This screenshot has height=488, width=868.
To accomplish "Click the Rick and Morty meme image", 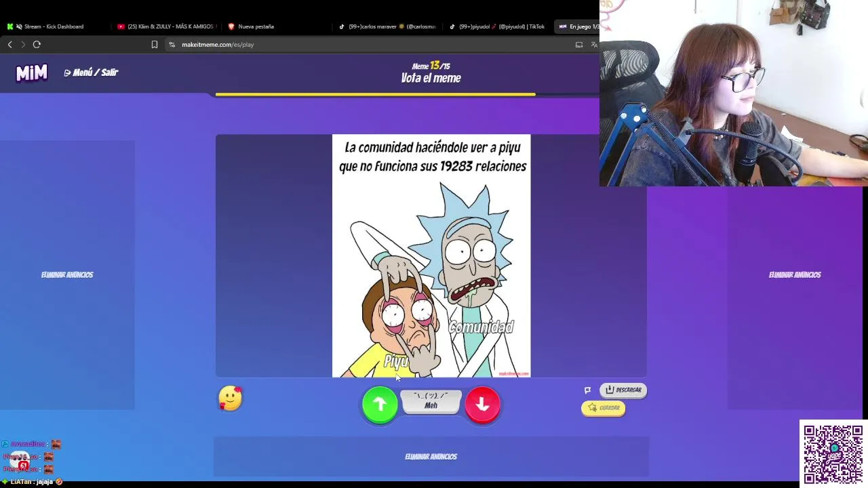I will click(431, 256).
